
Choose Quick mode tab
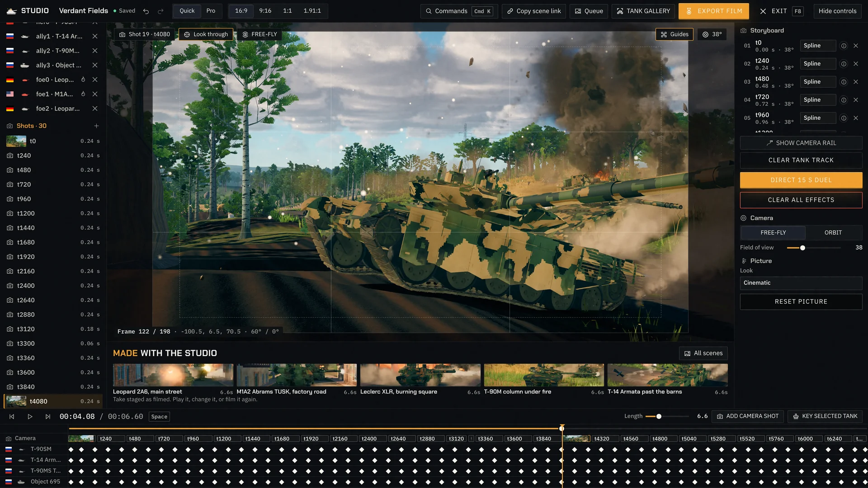[x=187, y=11]
